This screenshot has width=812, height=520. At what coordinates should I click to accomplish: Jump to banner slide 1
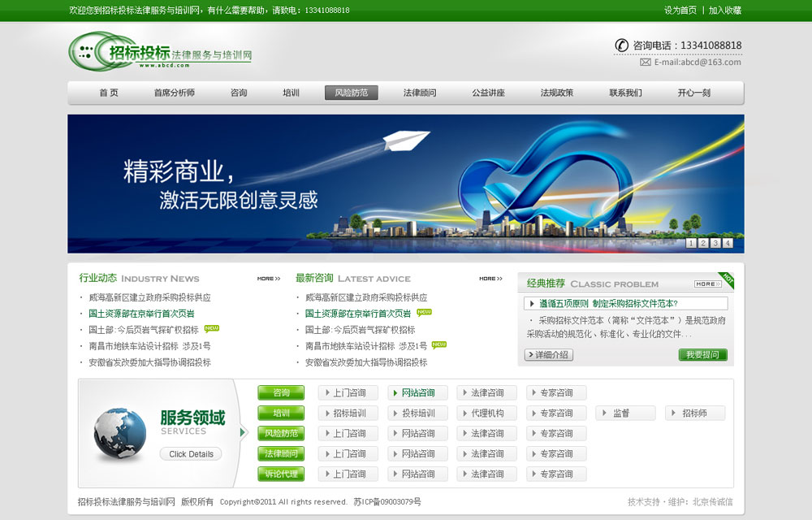coord(690,243)
